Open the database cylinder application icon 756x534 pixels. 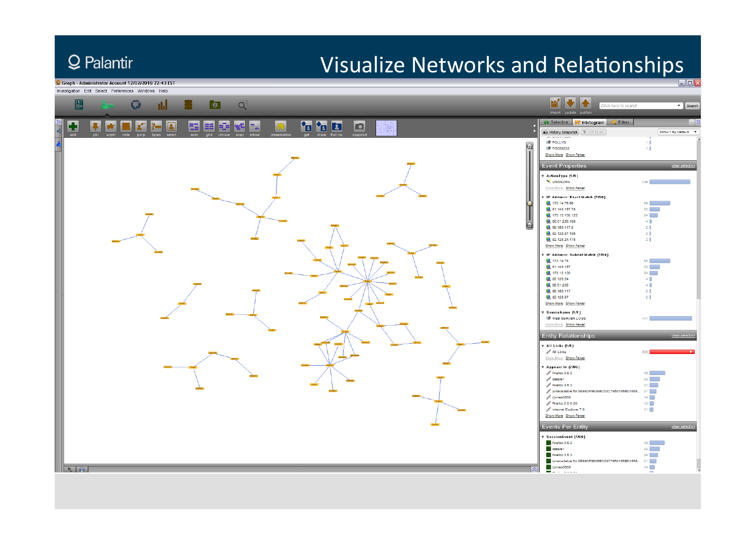pos(188,105)
